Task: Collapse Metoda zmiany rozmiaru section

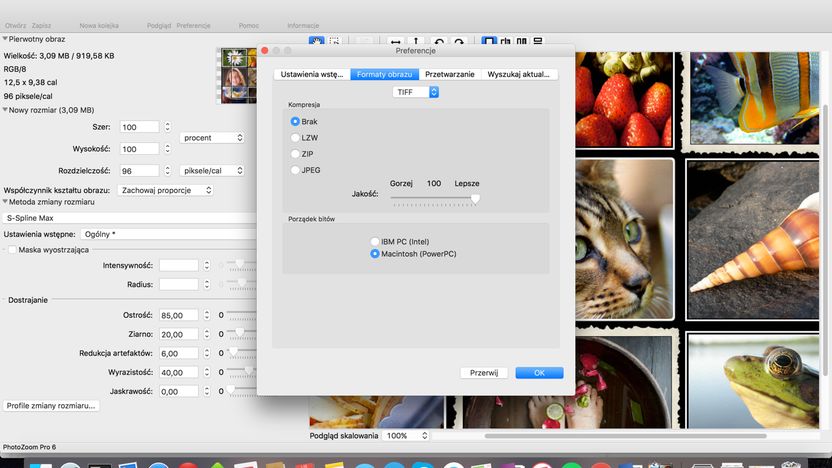Action: coord(5,202)
